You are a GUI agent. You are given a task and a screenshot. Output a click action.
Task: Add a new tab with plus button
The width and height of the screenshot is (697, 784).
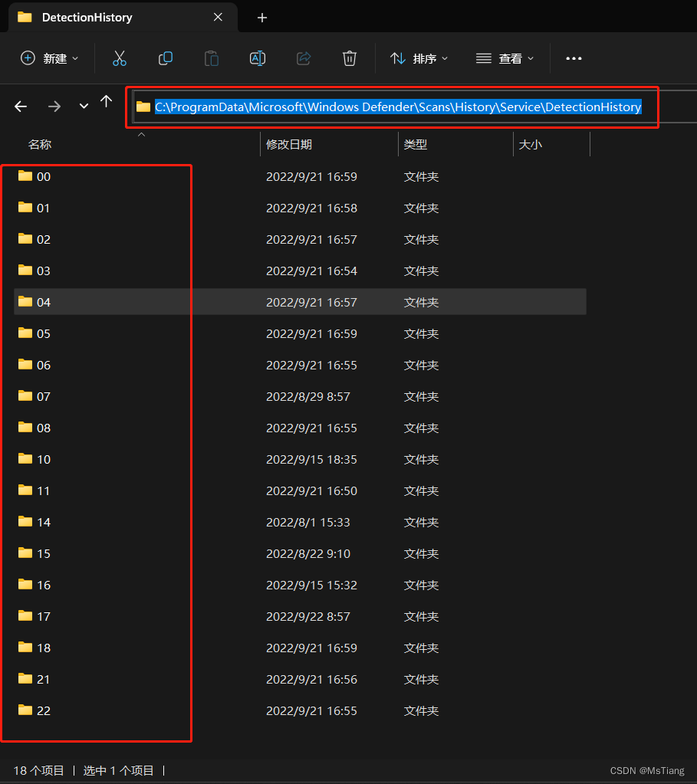262,17
